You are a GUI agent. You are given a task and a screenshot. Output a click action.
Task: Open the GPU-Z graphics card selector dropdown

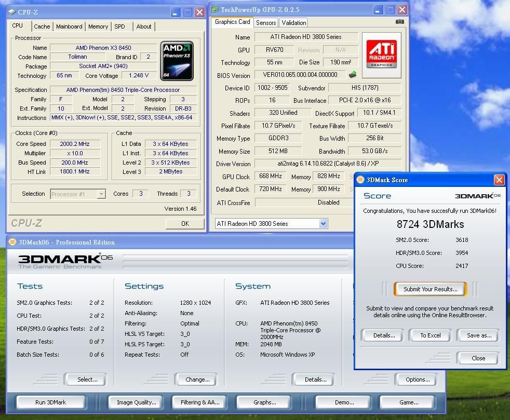(323, 223)
